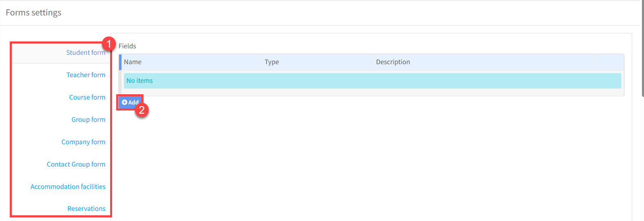Image resolution: width=644 pixels, height=221 pixels.
Task: Click the Forms settings page heading
Action: (34, 13)
